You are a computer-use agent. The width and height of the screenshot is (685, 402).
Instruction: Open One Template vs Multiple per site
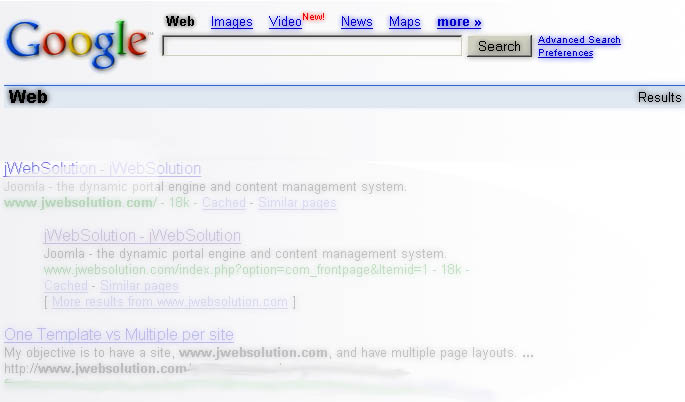[119, 335]
